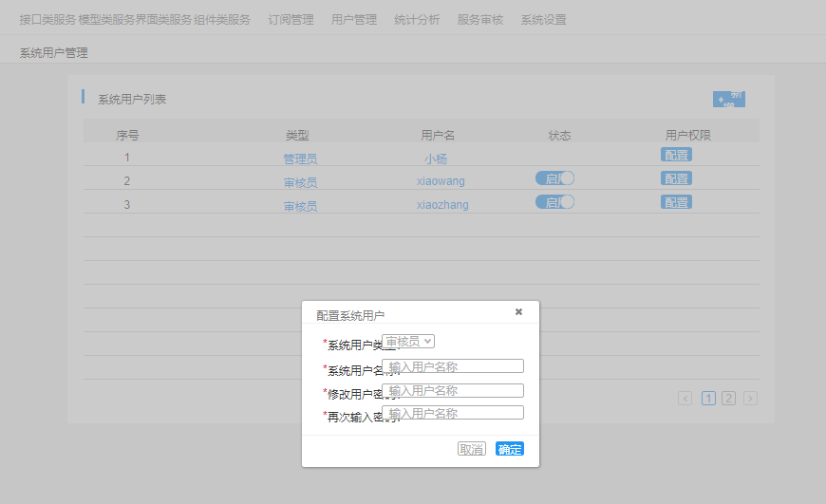Click 配置 button for xiaozhang row
Viewport: 826px width, 504px height.
676,202
